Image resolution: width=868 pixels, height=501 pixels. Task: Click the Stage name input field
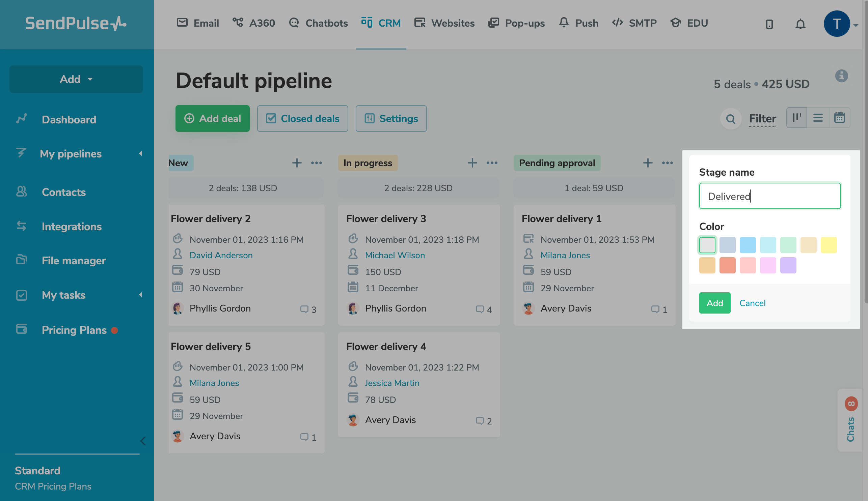[x=769, y=196]
